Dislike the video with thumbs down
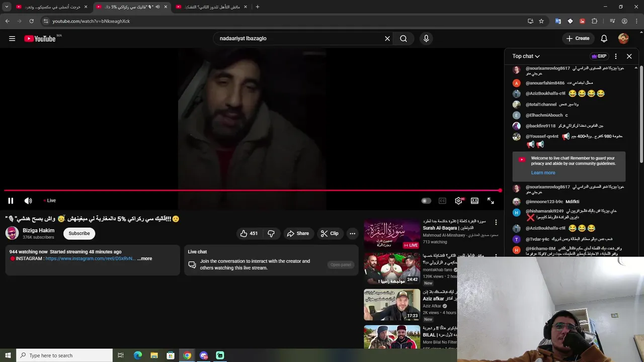The height and width of the screenshot is (362, 644). click(271, 233)
